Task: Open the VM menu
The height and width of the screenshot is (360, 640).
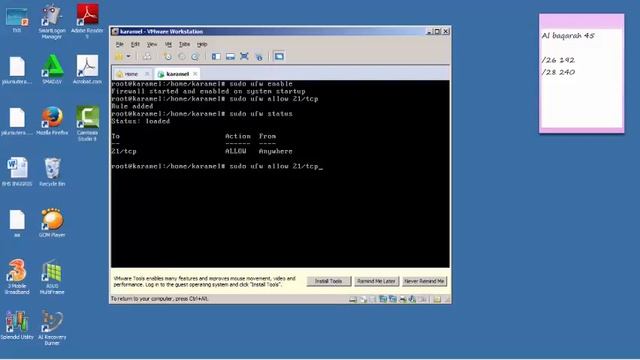Action: click(168, 44)
